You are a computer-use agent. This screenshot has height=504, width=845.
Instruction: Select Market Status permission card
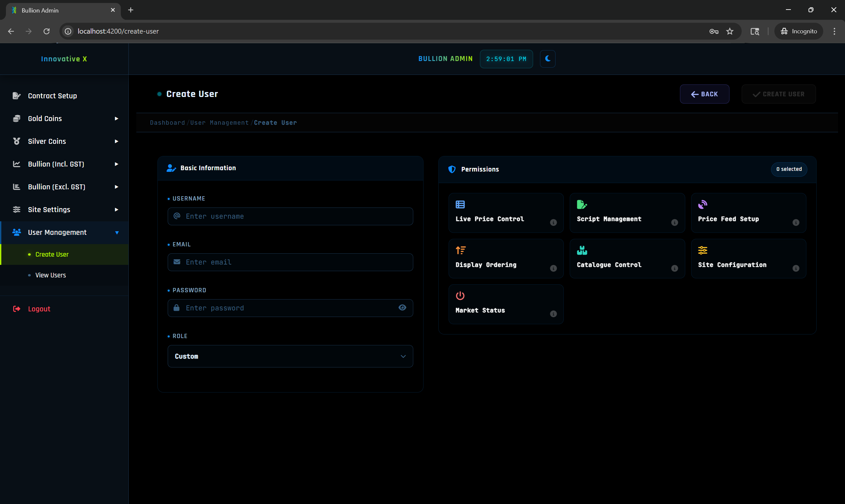pyautogui.click(x=506, y=304)
